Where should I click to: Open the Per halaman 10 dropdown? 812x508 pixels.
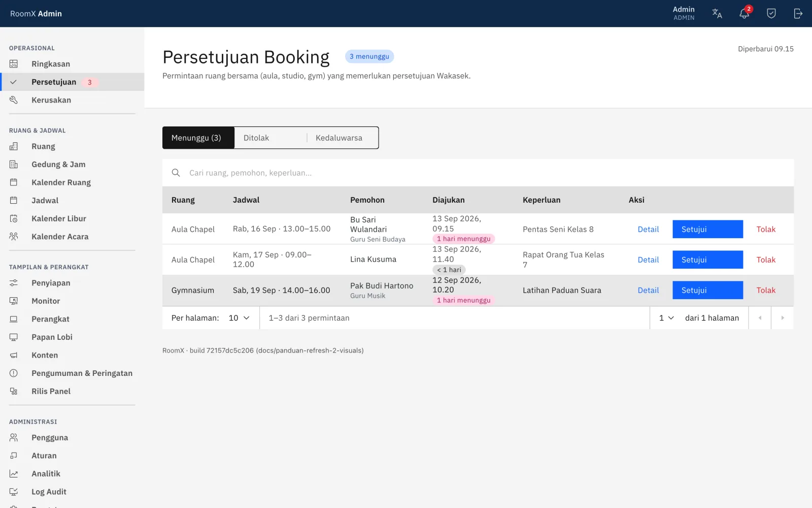pos(239,318)
